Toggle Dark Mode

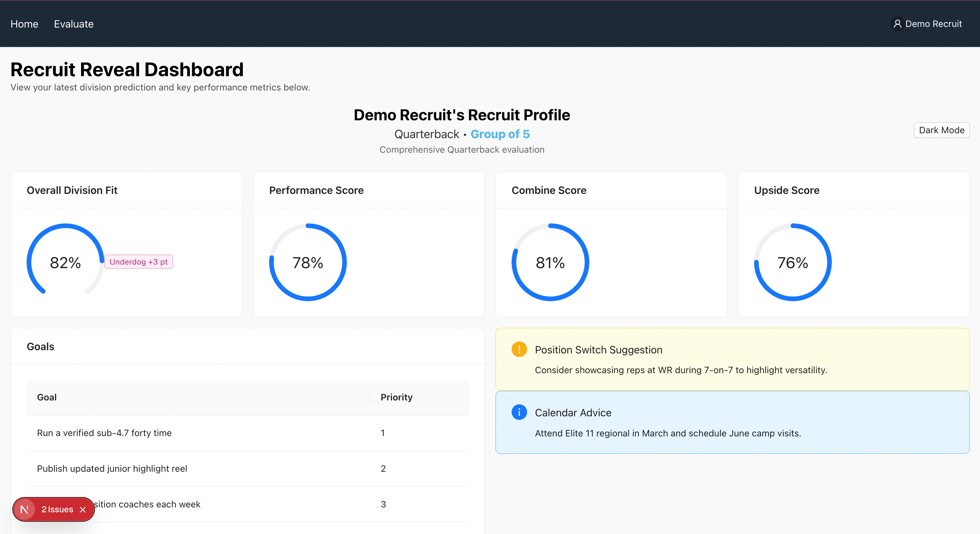(x=941, y=130)
